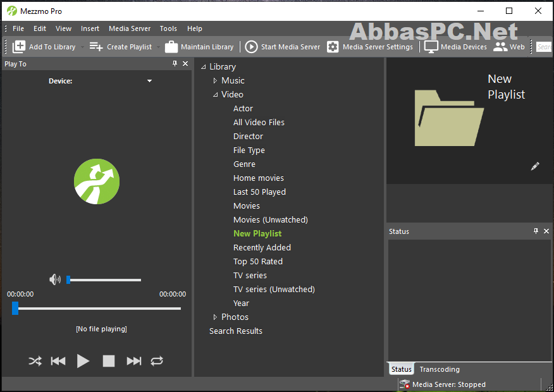Expand the Photos tree node
The height and width of the screenshot is (392, 554).
click(x=215, y=317)
